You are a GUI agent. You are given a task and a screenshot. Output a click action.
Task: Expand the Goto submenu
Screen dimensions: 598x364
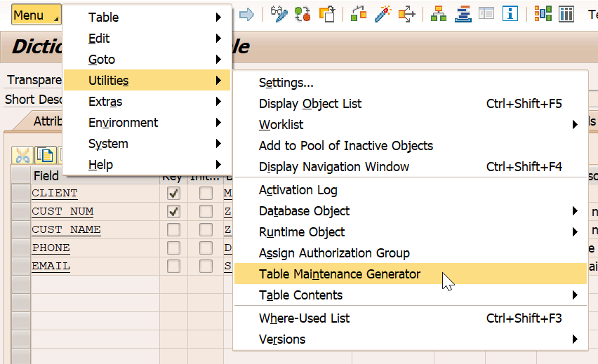(147, 60)
